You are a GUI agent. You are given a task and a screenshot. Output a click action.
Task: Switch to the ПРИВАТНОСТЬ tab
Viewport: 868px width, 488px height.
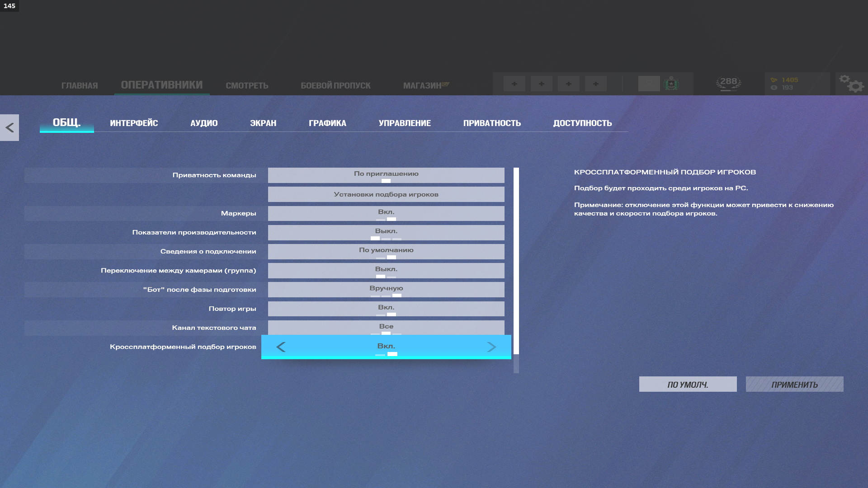tap(492, 123)
